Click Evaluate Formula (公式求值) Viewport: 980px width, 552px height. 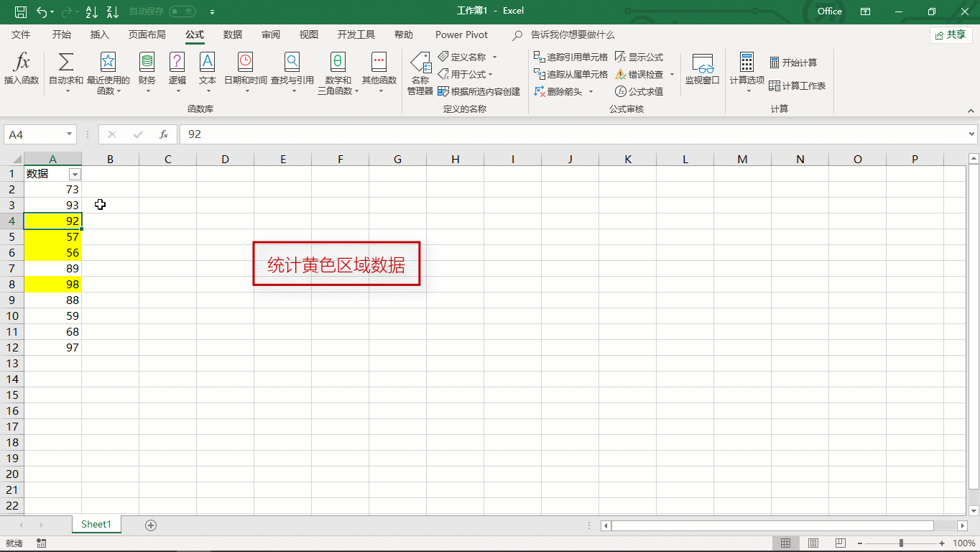point(639,91)
